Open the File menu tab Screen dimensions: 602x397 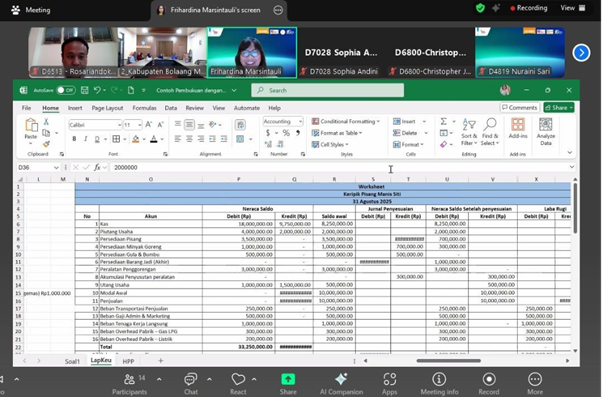point(26,108)
